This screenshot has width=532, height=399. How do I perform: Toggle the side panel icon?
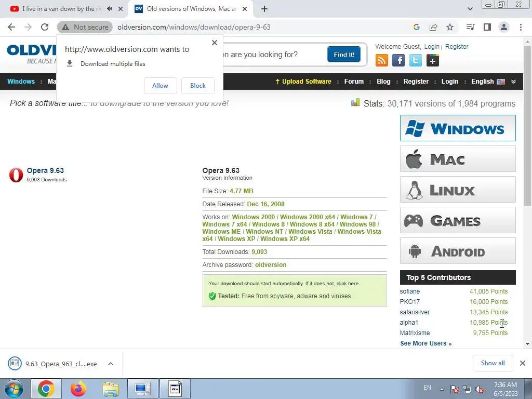[487, 27]
